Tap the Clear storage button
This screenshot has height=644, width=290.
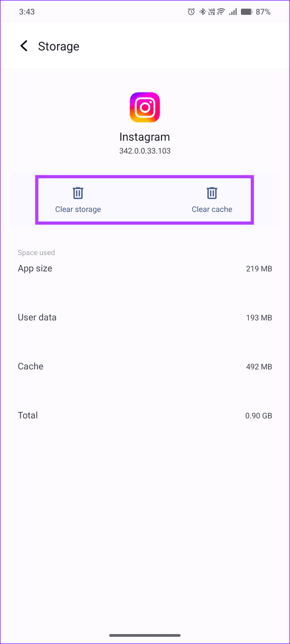tap(78, 199)
